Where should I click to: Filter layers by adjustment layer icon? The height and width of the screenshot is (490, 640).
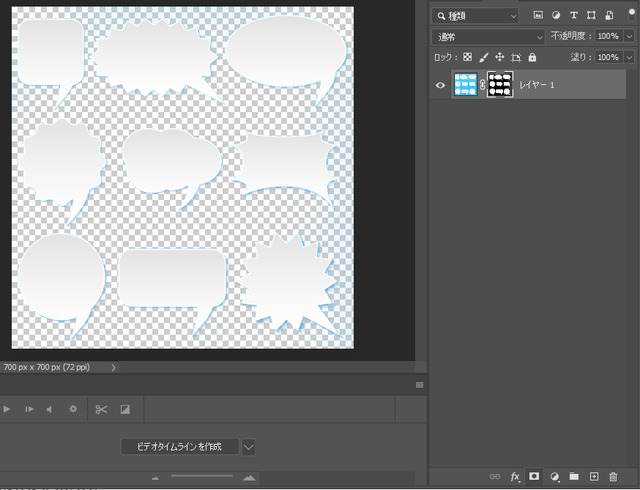(x=556, y=16)
